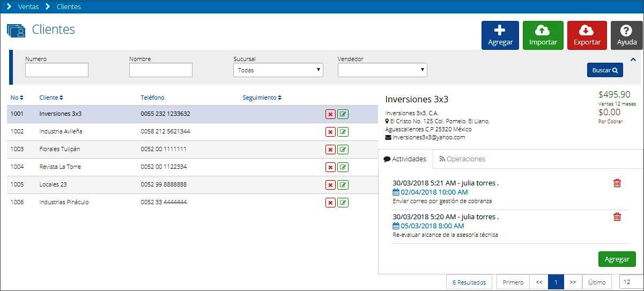
Task: Click email inversiones3x3@yahoo.com
Action: 428,137
